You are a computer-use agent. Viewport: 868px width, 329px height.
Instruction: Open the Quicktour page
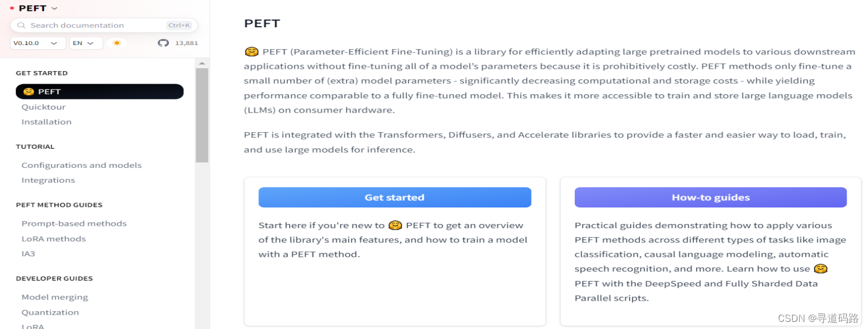[x=43, y=107]
